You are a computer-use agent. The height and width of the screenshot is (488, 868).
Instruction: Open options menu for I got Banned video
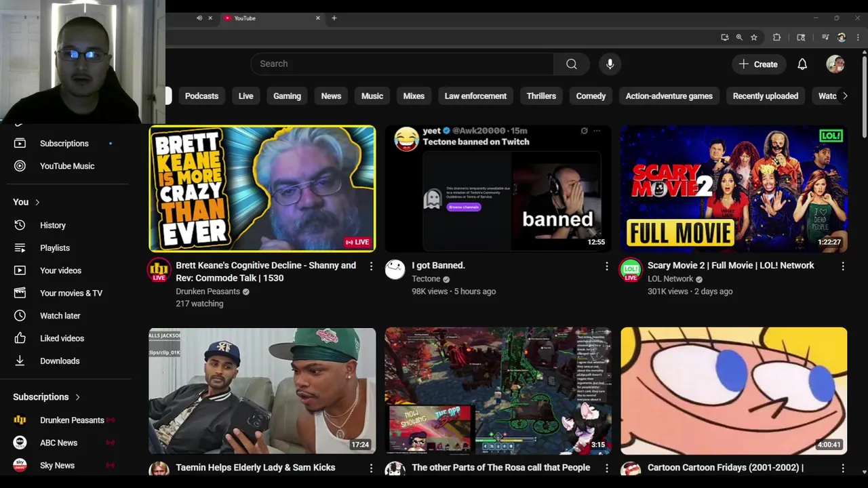(x=607, y=266)
